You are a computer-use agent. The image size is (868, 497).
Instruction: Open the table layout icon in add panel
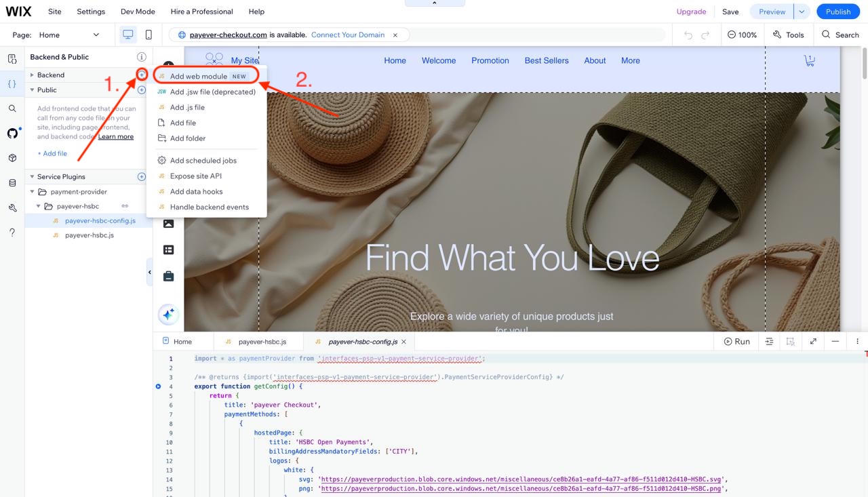point(168,250)
